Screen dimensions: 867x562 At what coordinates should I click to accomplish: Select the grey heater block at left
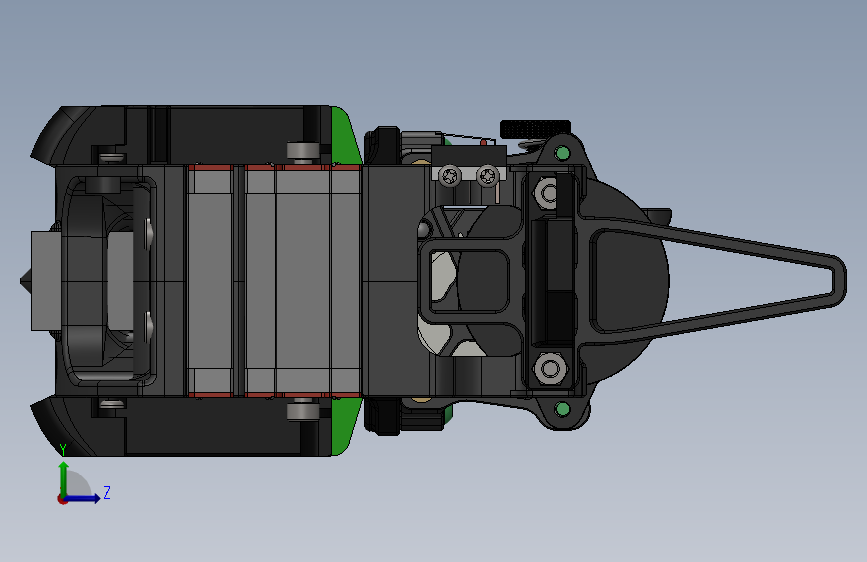[45, 281]
